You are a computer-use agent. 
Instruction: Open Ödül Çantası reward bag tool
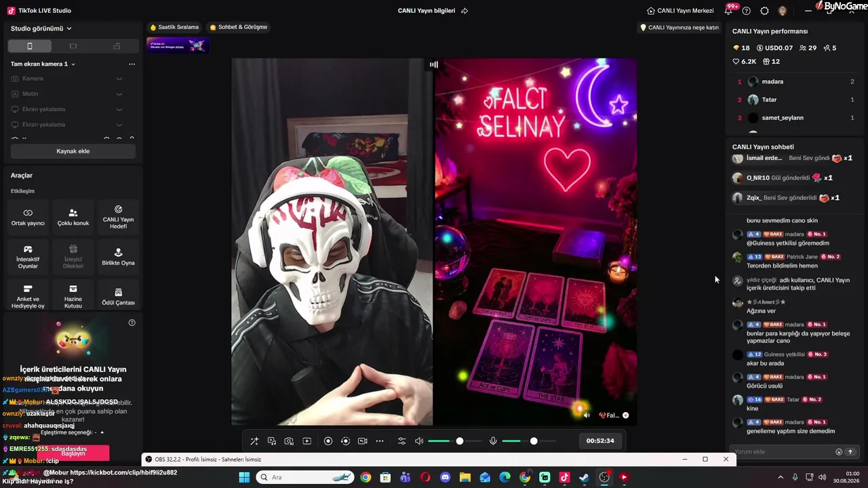pos(118,296)
